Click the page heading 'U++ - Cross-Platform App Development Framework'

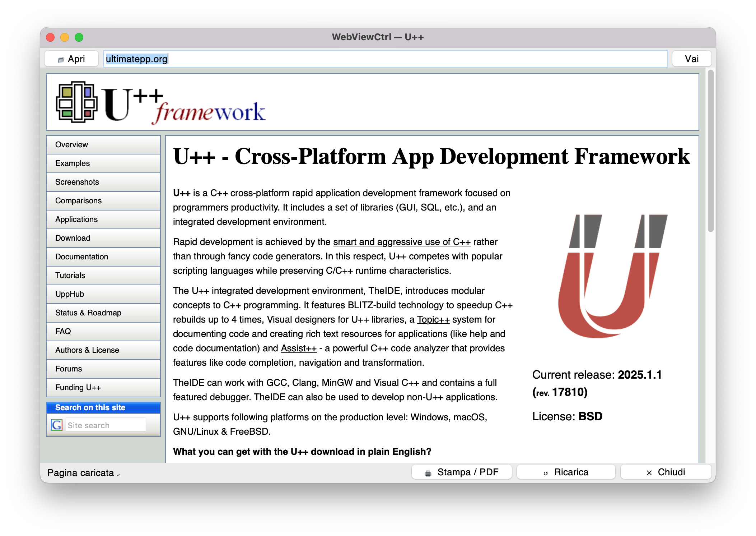(431, 157)
